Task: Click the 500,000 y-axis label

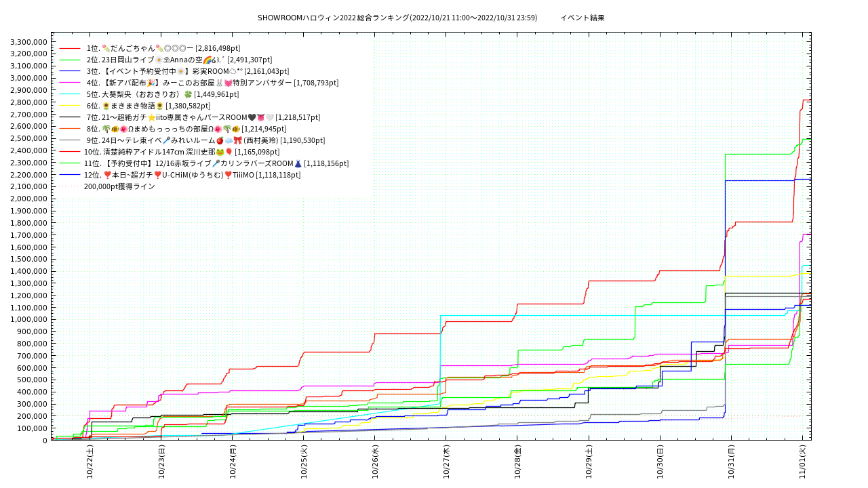Action: click(32, 380)
